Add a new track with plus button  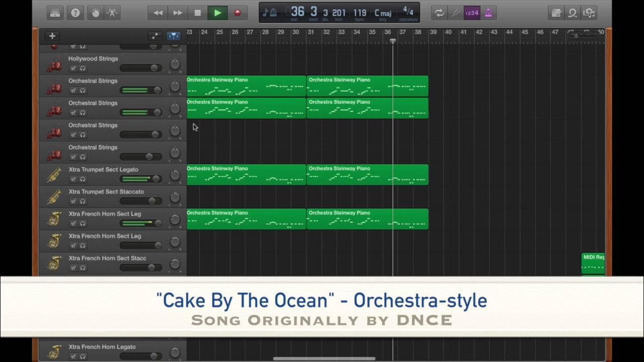pyautogui.click(x=52, y=36)
